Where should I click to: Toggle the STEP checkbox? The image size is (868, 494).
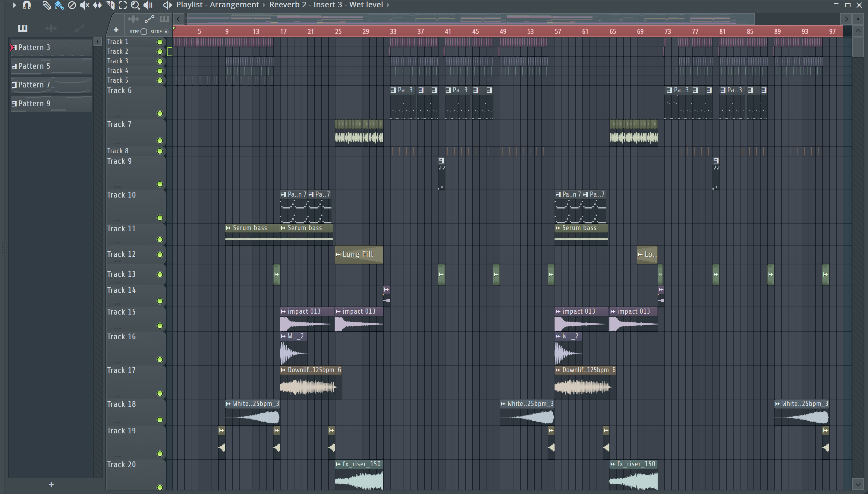coord(144,32)
